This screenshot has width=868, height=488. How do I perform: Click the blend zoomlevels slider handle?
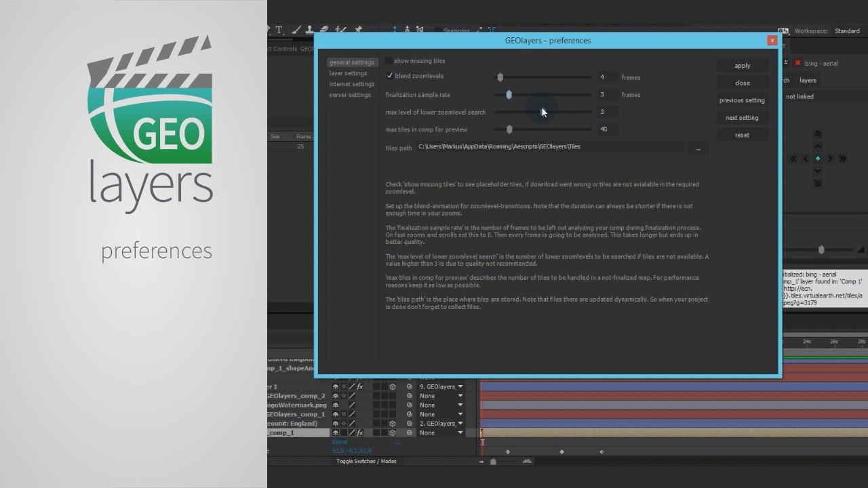(x=500, y=77)
